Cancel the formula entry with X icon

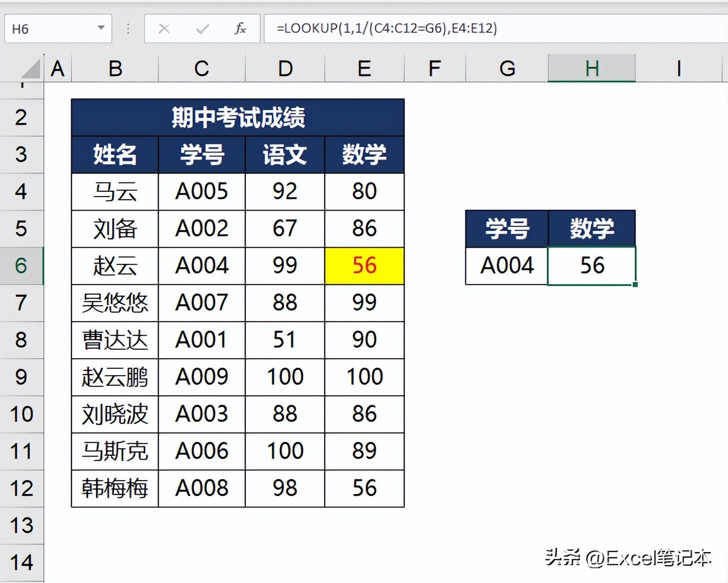click(x=164, y=29)
